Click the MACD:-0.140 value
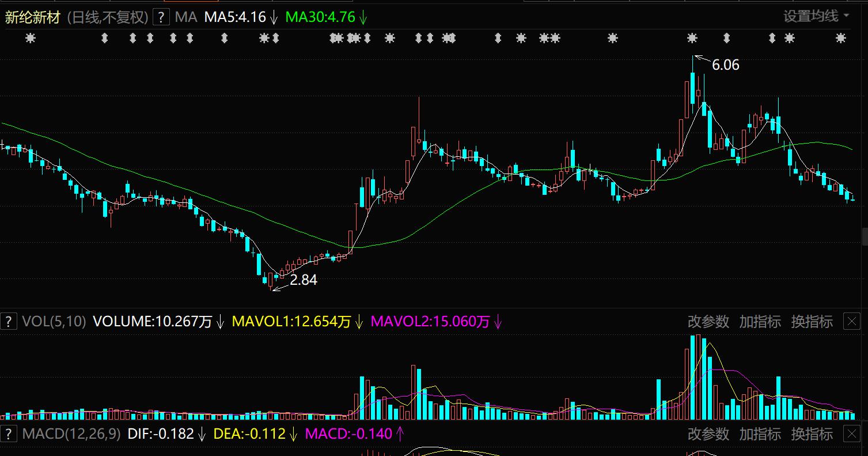The image size is (868, 456). (348, 434)
